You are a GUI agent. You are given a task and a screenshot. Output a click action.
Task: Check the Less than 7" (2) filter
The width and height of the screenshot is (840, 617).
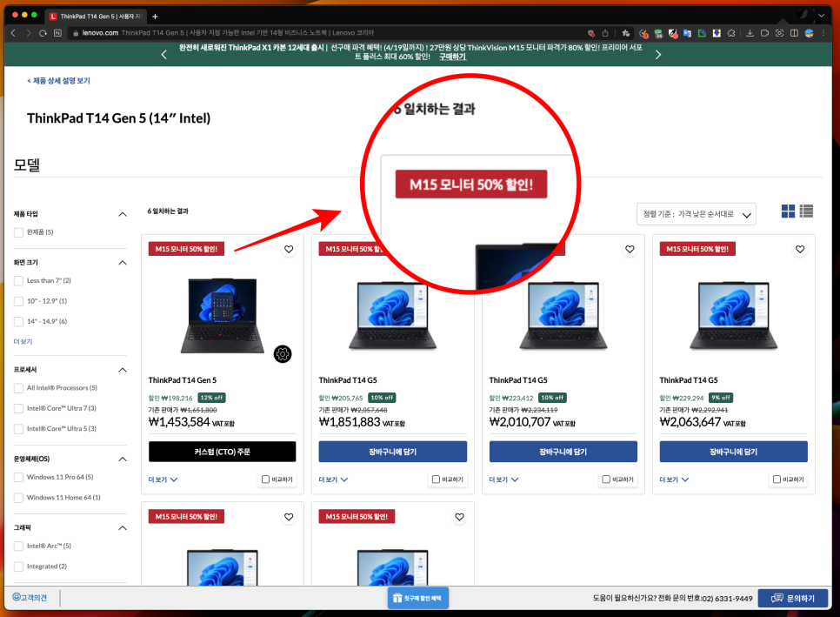[x=19, y=280]
